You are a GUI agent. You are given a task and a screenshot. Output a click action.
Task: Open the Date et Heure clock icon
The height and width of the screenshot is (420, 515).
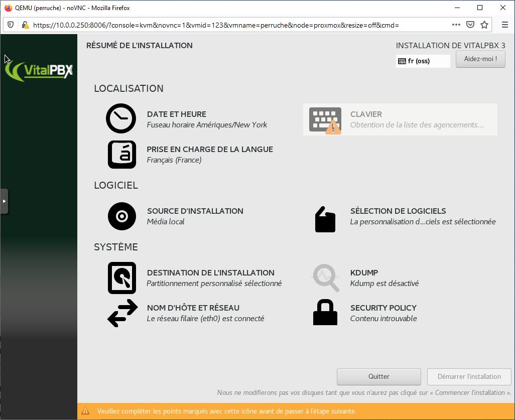pyautogui.click(x=121, y=118)
